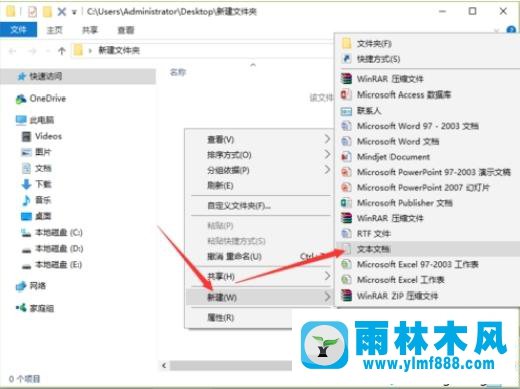Click the Microsoft Word 文档 icon
The height and width of the screenshot is (389, 520).
tap(346, 141)
